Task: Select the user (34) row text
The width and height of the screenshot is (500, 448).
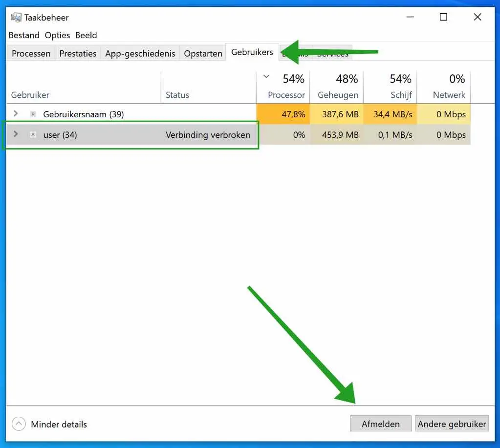Action: pyautogui.click(x=60, y=135)
